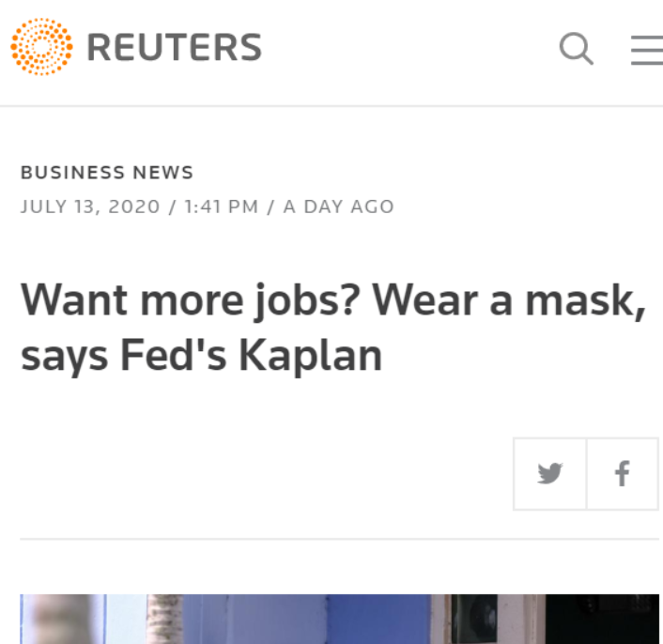The height and width of the screenshot is (644, 663).
Task: Click the REUTERS wordmark text
Action: [x=174, y=48]
